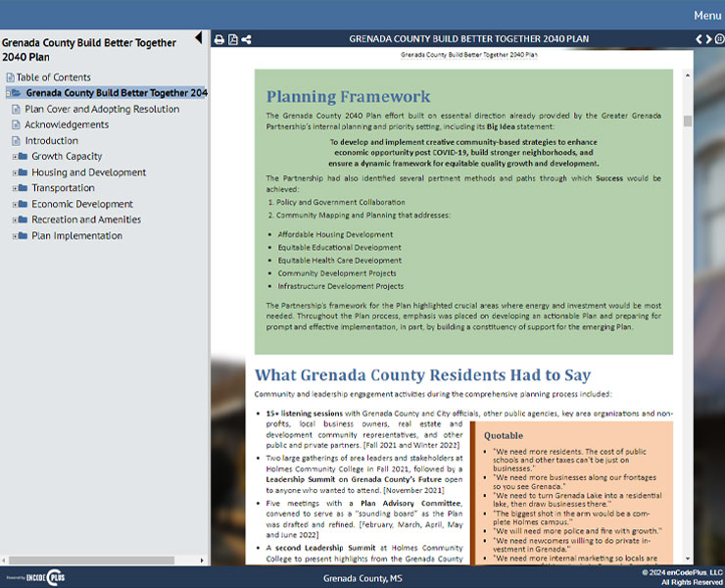Click the document breadcrumb header text
Viewport: 725px width, 588px height.
[468, 55]
